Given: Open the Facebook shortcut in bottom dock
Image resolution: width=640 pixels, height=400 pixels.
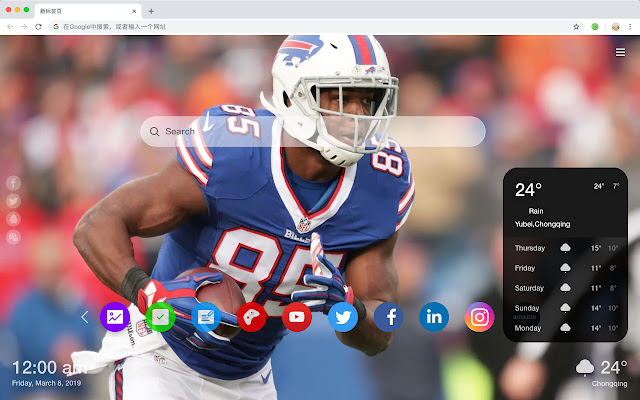Looking at the screenshot, I should tap(389, 317).
